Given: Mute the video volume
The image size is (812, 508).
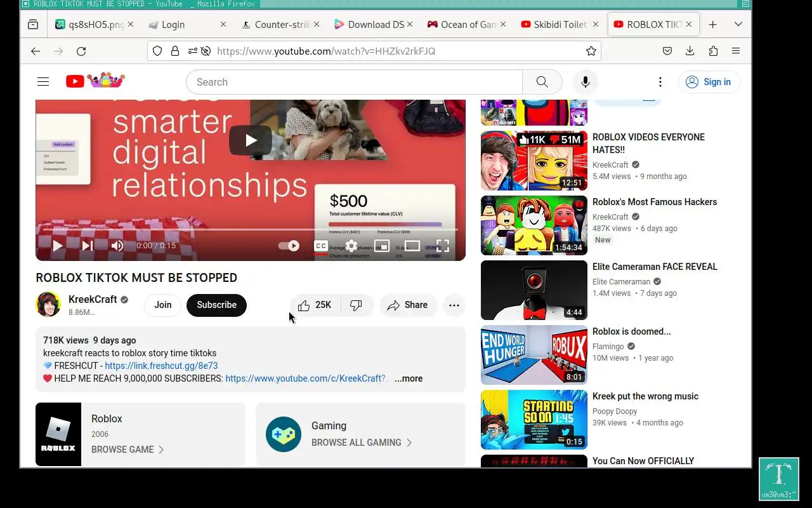Looking at the screenshot, I should pyautogui.click(x=117, y=246).
